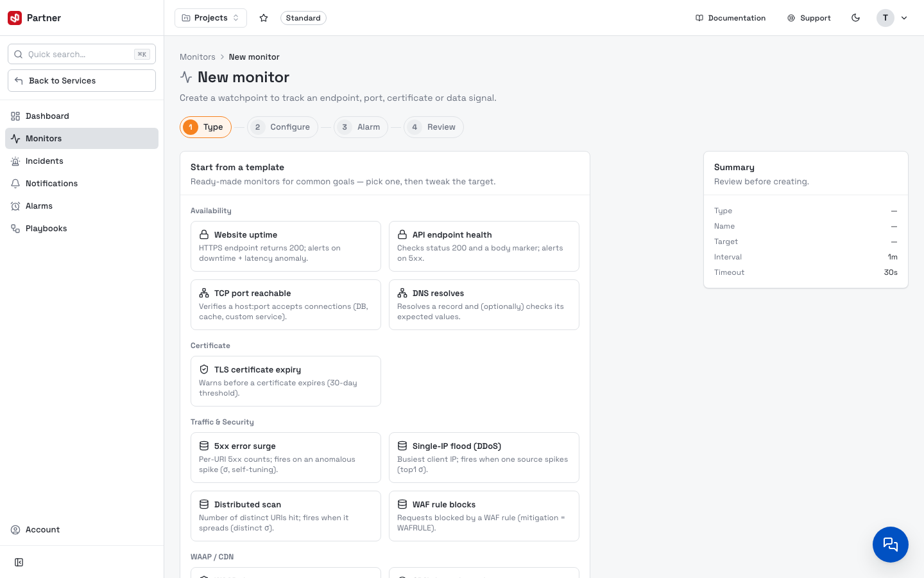
Task: Select the Type step
Action: [205, 127]
